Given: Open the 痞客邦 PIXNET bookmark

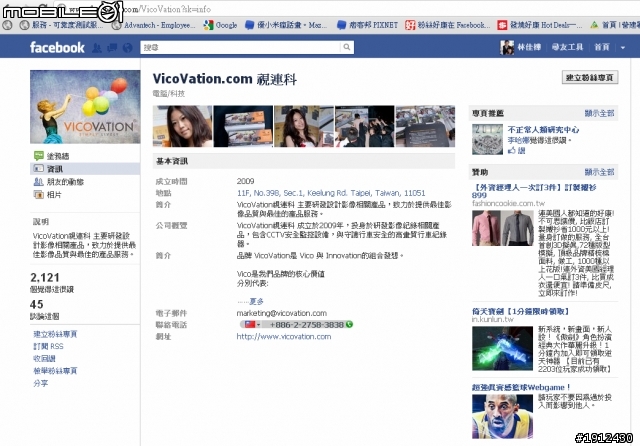Looking at the screenshot, I should click(x=367, y=25).
